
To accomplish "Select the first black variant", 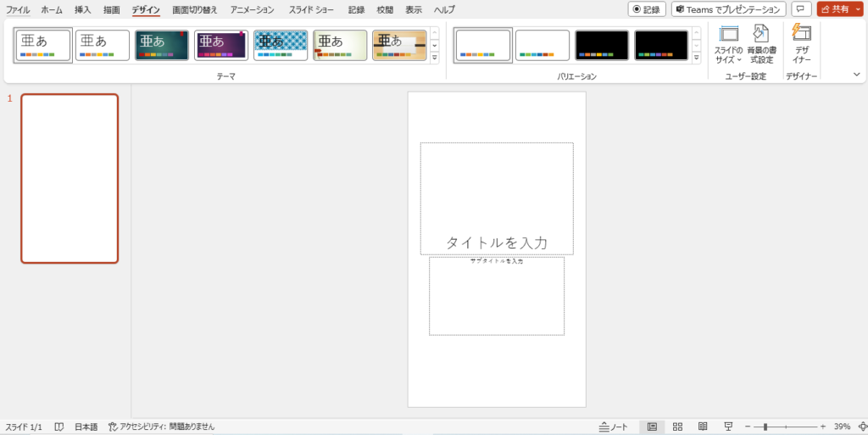I will pos(602,45).
